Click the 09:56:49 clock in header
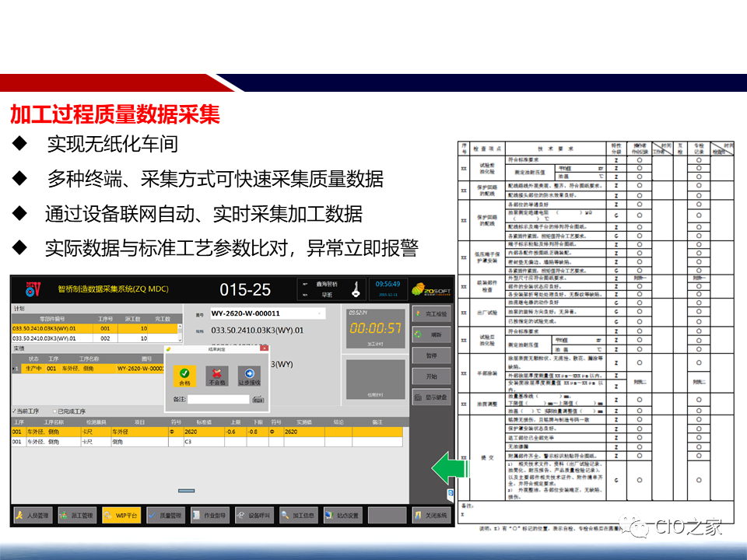 tap(388, 285)
